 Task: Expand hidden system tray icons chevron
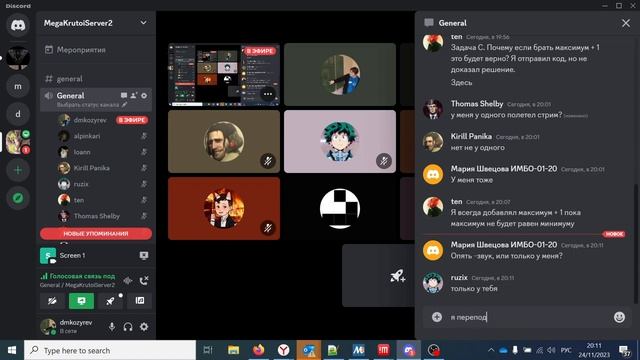tap(491, 350)
